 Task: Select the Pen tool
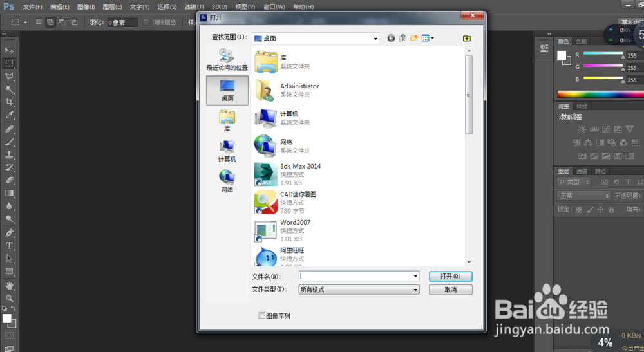point(9,233)
